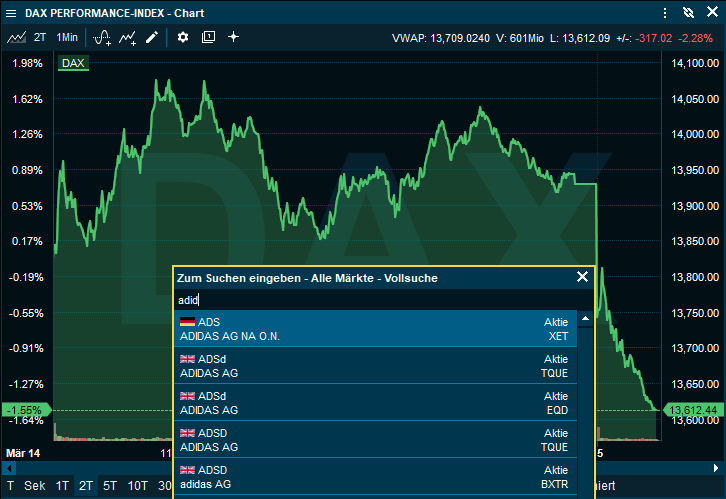Open the add indicator tool

102,37
